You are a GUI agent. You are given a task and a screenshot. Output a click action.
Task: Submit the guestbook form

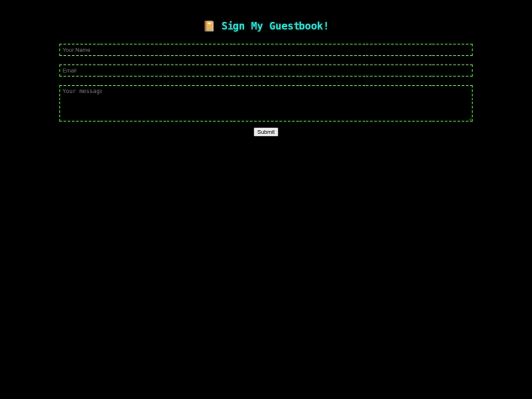(x=266, y=132)
